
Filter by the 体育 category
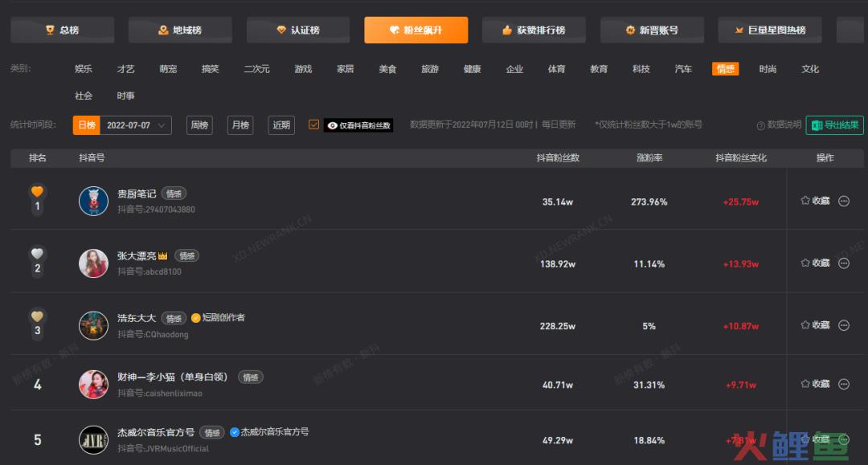point(556,69)
